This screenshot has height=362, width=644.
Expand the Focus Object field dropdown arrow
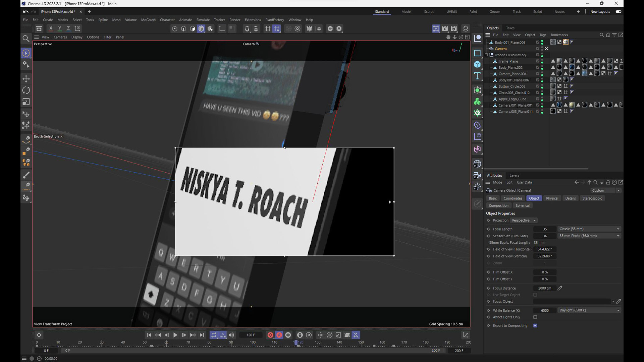pyautogui.click(x=613, y=301)
